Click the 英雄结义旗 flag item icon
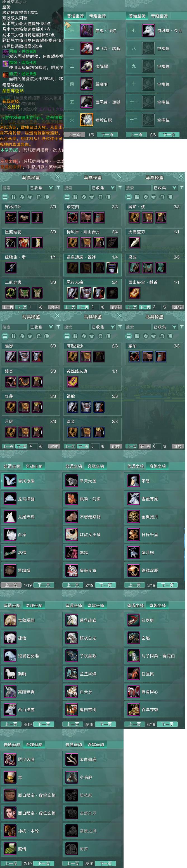Screen dimensions: 187x868 pos(72,382)
